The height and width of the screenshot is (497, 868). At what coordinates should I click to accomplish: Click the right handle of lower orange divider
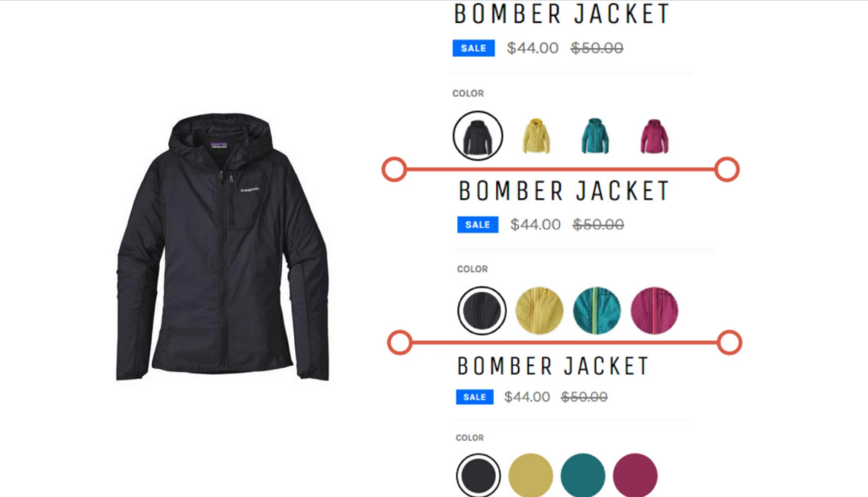pyautogui.click(x=729, y=342)
